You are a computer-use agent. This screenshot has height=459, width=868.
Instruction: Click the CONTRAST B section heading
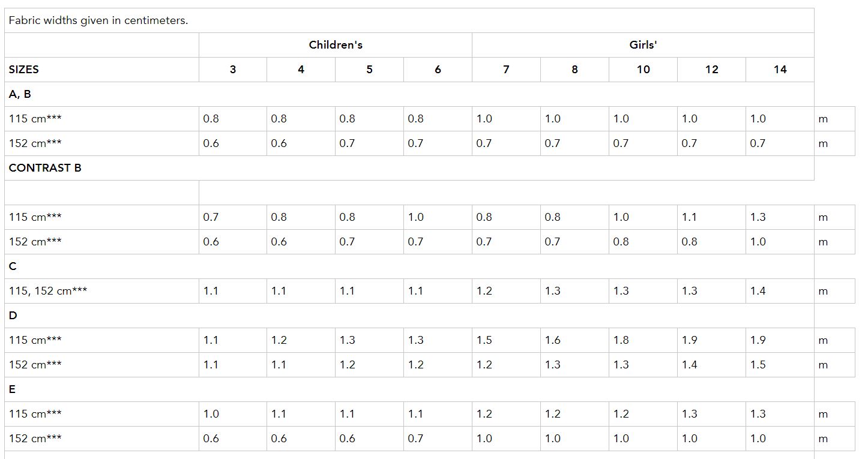45,168
